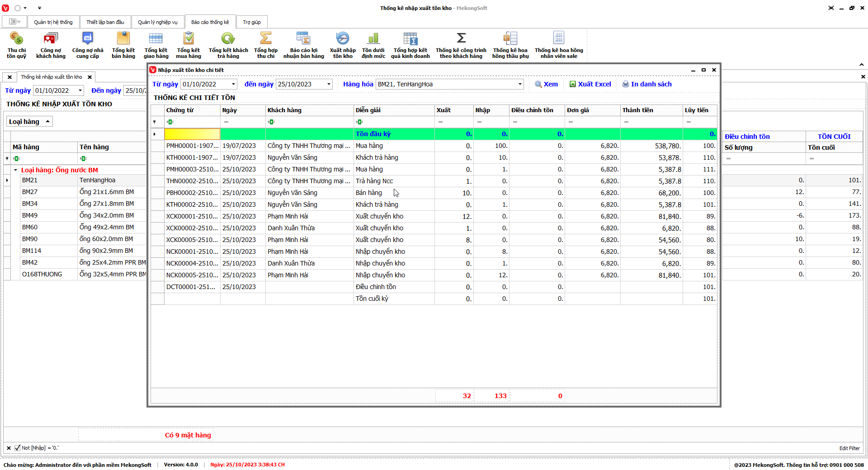Open the Từ ngày date dropdown in the dialog

tap(233, 84)
